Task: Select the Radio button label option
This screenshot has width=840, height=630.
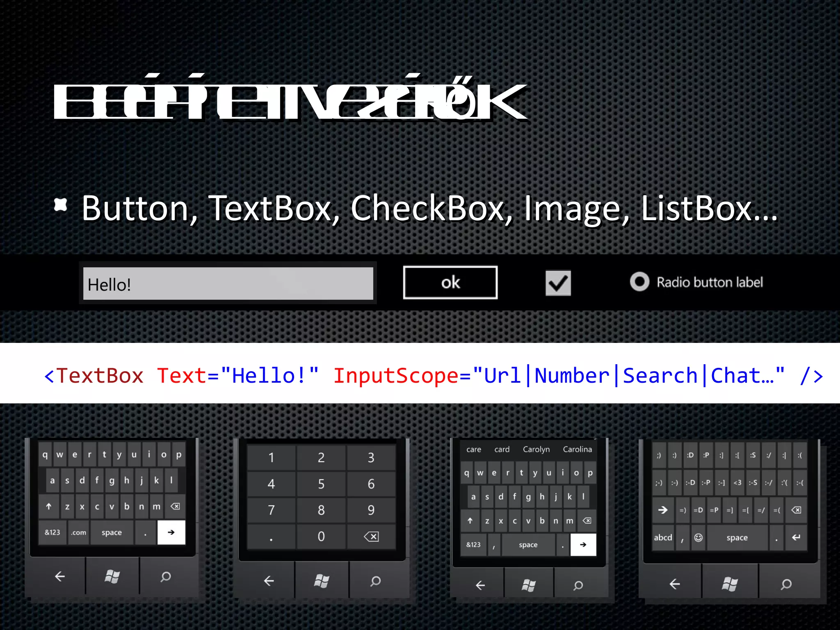Action: click(x=696, y=282)
